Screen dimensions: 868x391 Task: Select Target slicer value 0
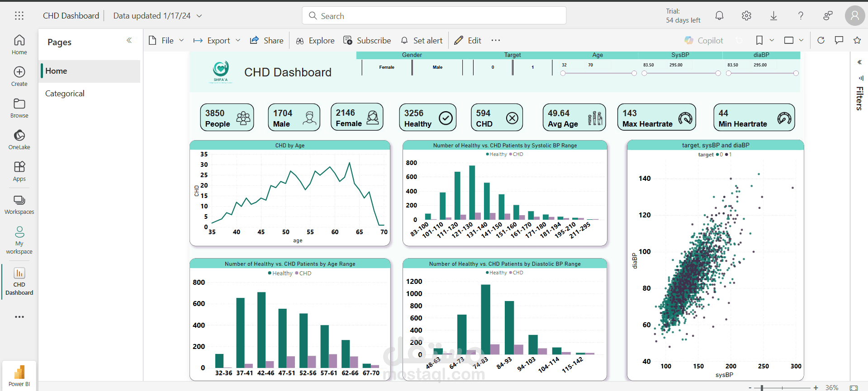493,67
